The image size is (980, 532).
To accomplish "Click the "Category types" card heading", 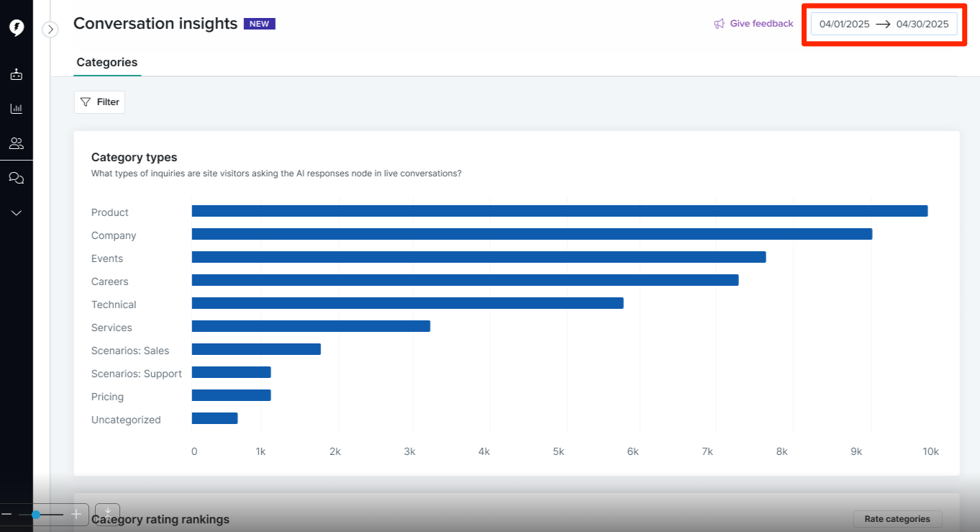I will click(134, 157).
